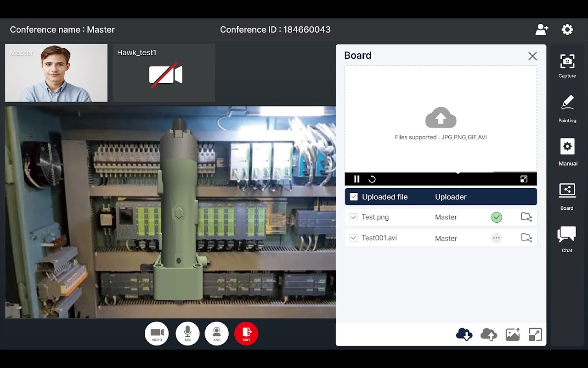Open conference settings gear
Viewport: 588px width, 368px height.
[x=567, y=29]
